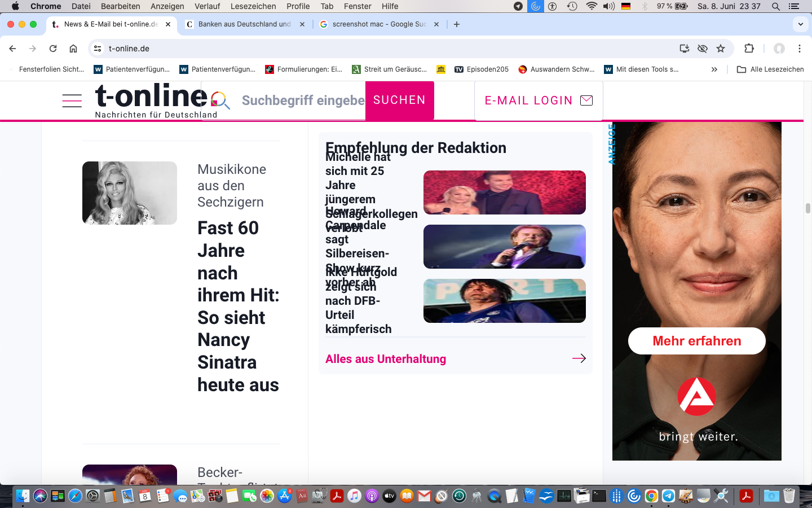Open the Alle Lesezeichen folder

tap(770, 69)
